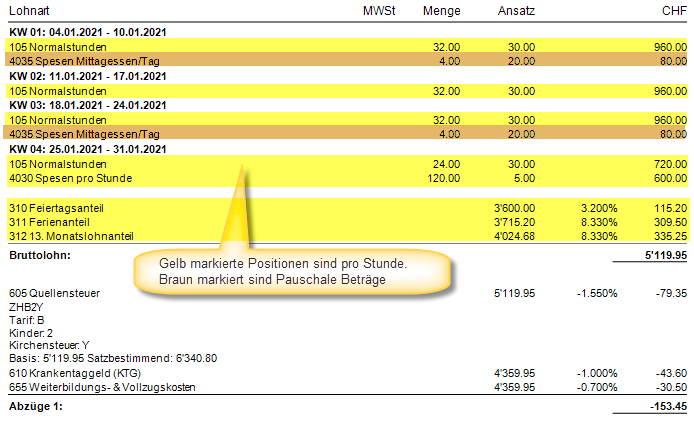
Task: Click the Menge column header
Action: 441,10
